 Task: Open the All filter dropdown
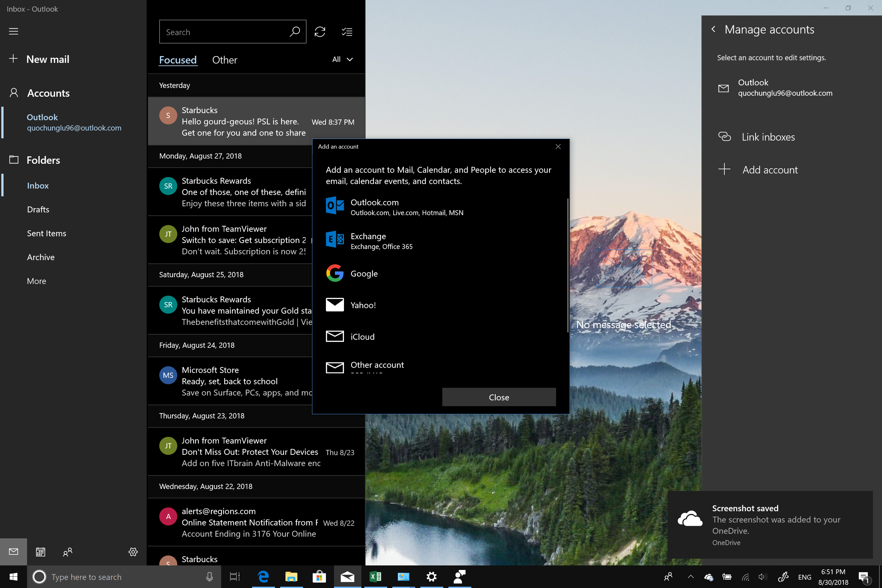pyautogui.click(x=342, y=59)
